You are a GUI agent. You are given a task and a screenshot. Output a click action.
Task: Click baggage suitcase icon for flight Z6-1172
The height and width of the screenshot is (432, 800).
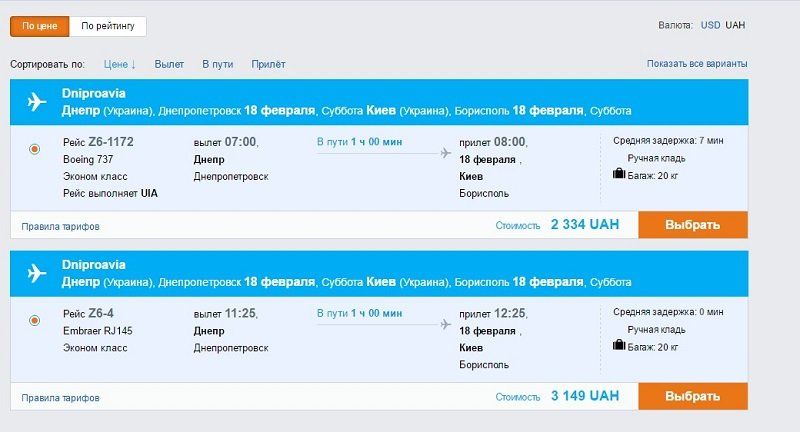tap(619, 174)
